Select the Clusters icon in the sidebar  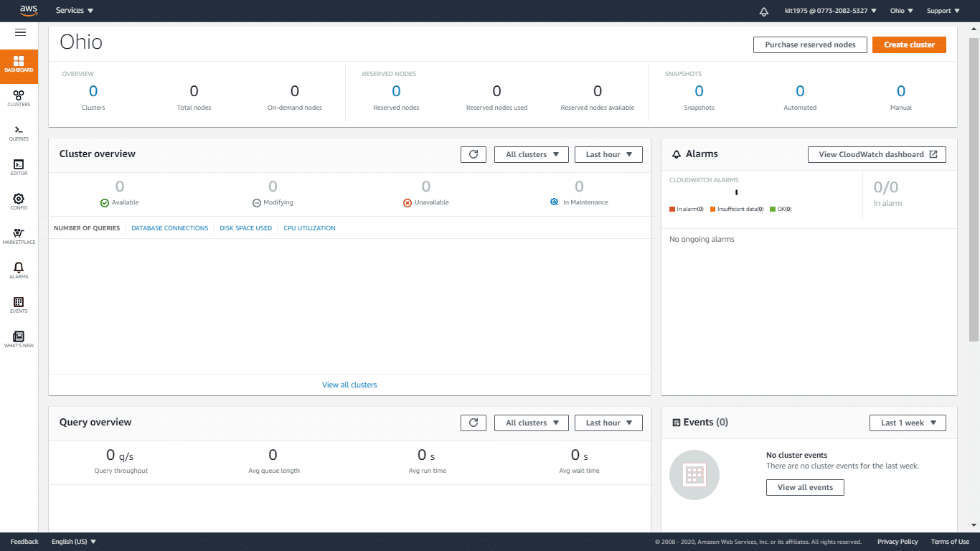(19, 98)
